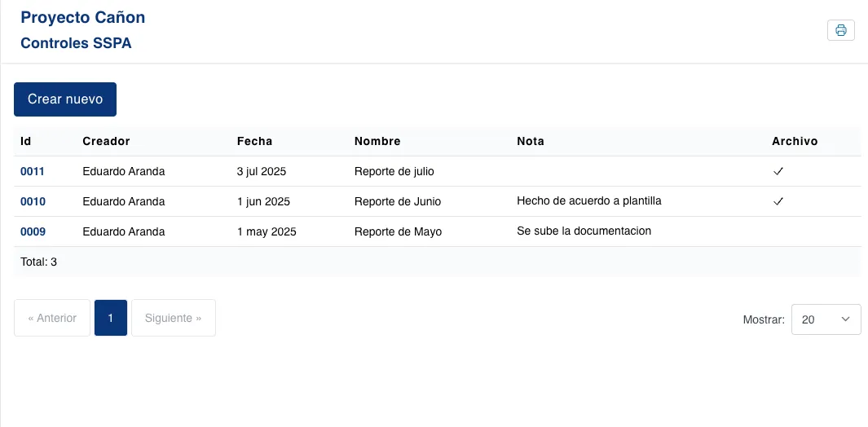The image size is (868, 427).
Task: Click the Hecho de acuerdo a plantilla note
Action: (588, 200)
